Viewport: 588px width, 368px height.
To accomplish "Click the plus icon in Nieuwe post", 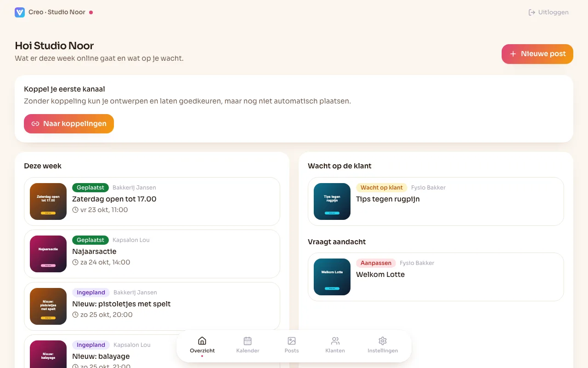I will tap(513, 54).
